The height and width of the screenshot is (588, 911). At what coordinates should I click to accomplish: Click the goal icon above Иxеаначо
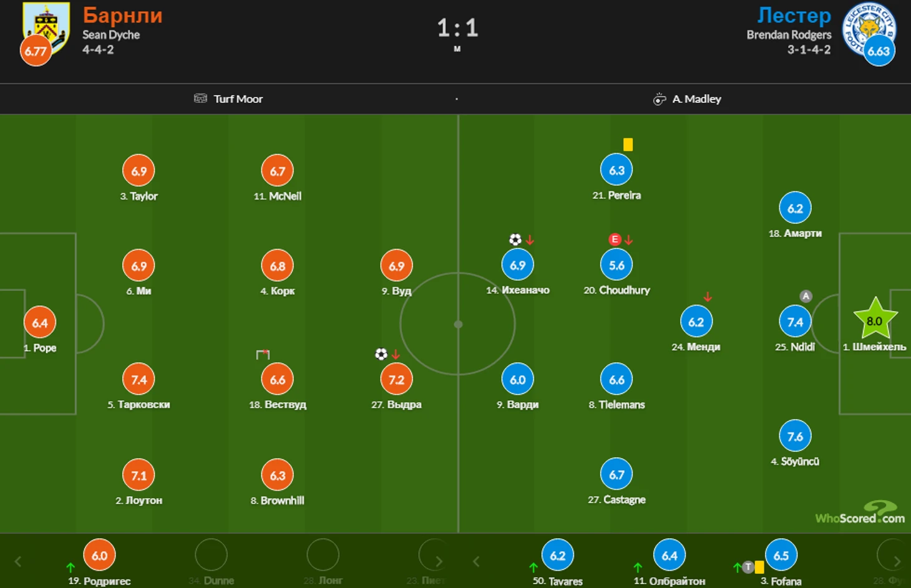(x=515, y=239)
